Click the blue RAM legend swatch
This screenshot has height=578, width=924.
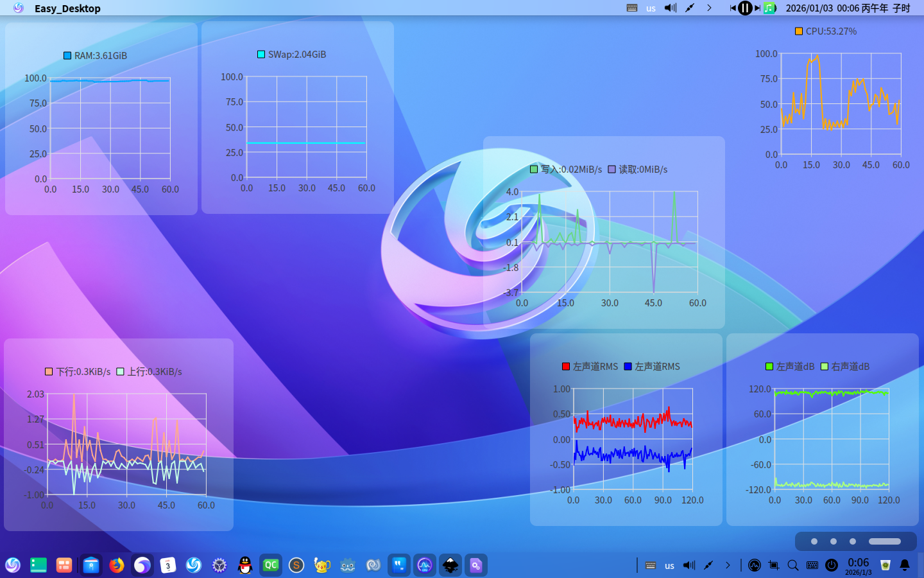click(67, 55)
